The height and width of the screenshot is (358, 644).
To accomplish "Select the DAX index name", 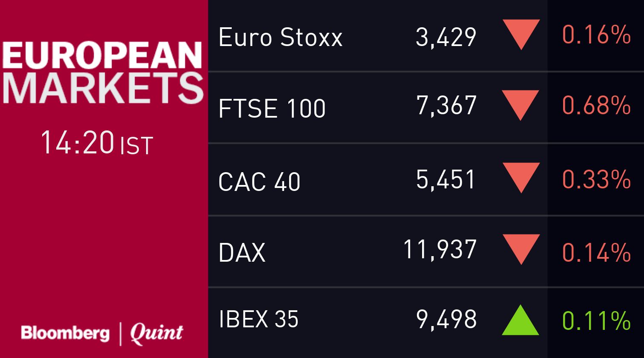I will click(x=242, y=252).
